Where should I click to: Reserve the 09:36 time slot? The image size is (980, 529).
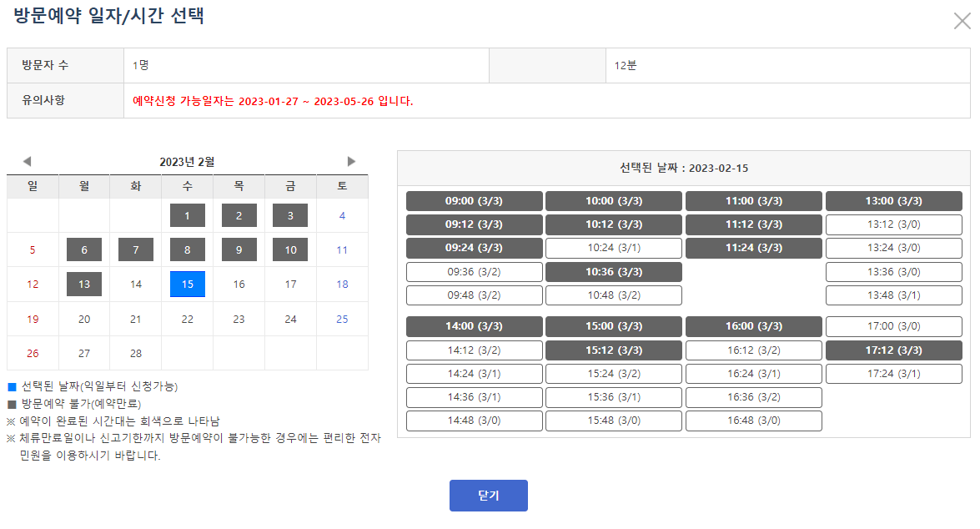[x=474, y=271]
